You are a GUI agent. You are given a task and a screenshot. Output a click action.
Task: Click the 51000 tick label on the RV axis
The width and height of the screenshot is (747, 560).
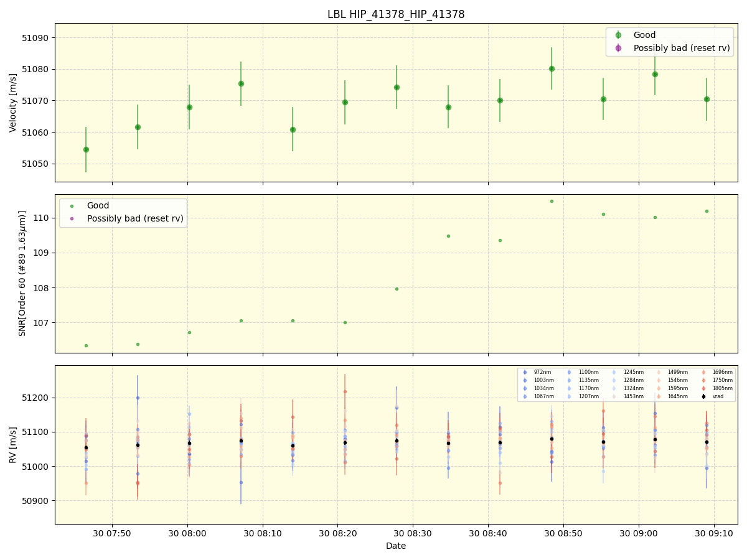tap(35, 467)
